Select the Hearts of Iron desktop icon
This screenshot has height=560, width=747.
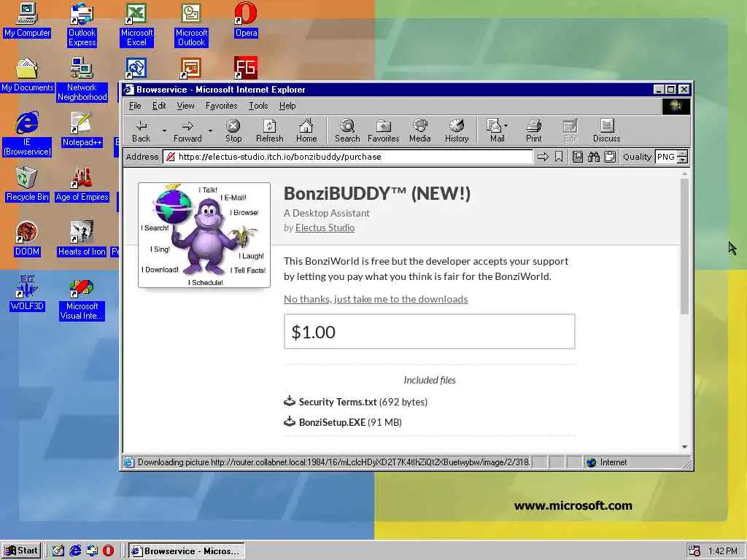pyautogui.click(x=82, y=239)
